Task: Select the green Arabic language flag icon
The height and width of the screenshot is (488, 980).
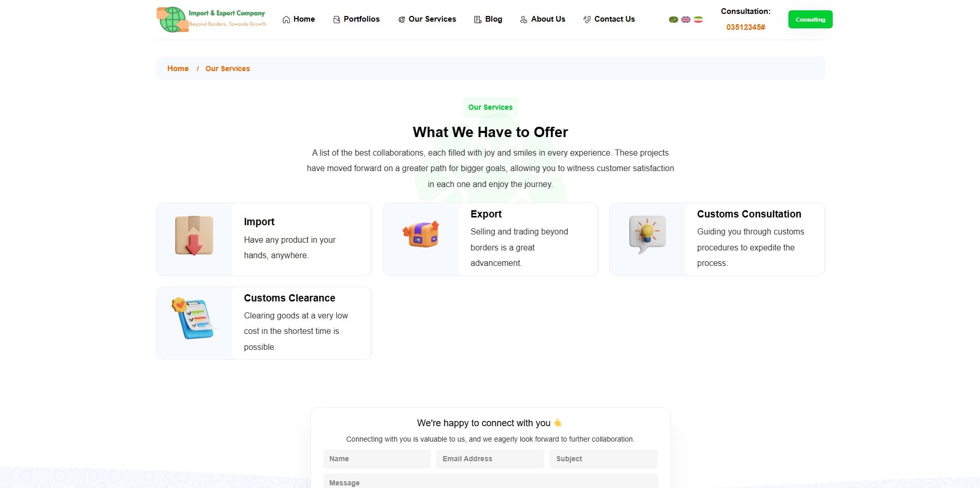Action: [673, 20]
